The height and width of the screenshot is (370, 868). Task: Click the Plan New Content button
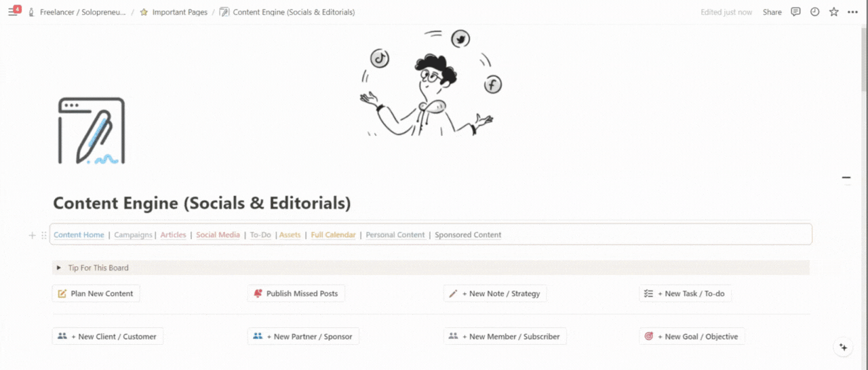pyautogui.click(x=96, y=293)
